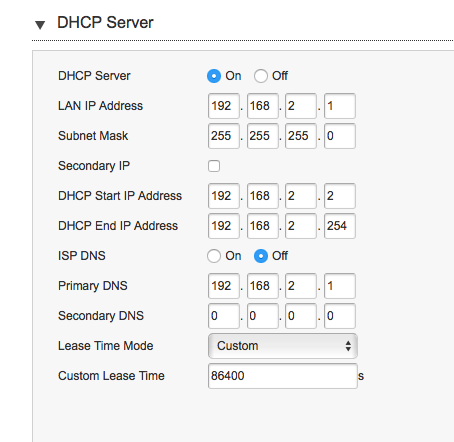Click the Subnet Mask first octet field

[x=224, y=136]
